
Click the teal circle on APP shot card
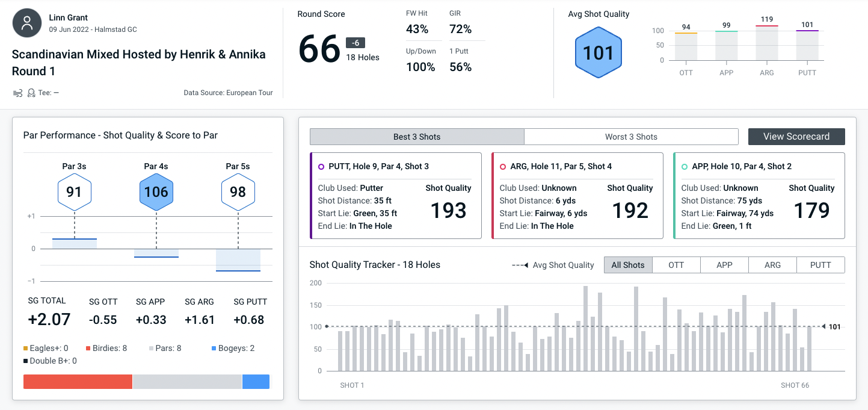pyautogui.click(x=685, y=167)
